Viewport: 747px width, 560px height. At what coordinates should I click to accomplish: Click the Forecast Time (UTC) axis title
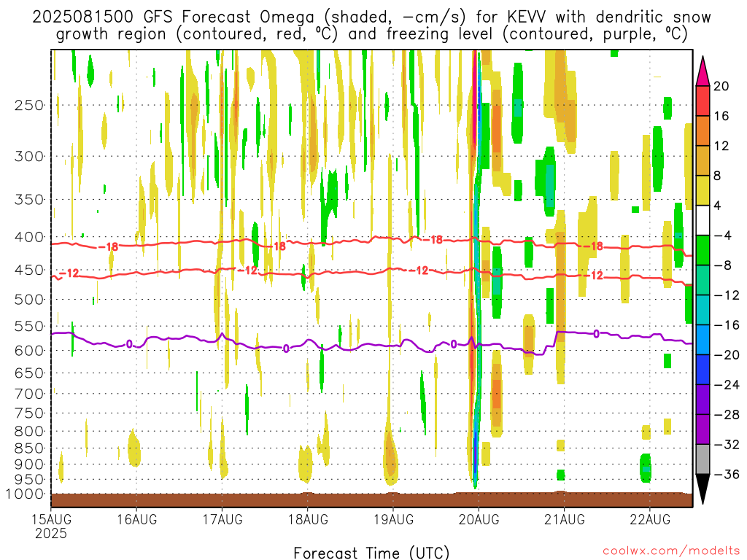(371, 553)
